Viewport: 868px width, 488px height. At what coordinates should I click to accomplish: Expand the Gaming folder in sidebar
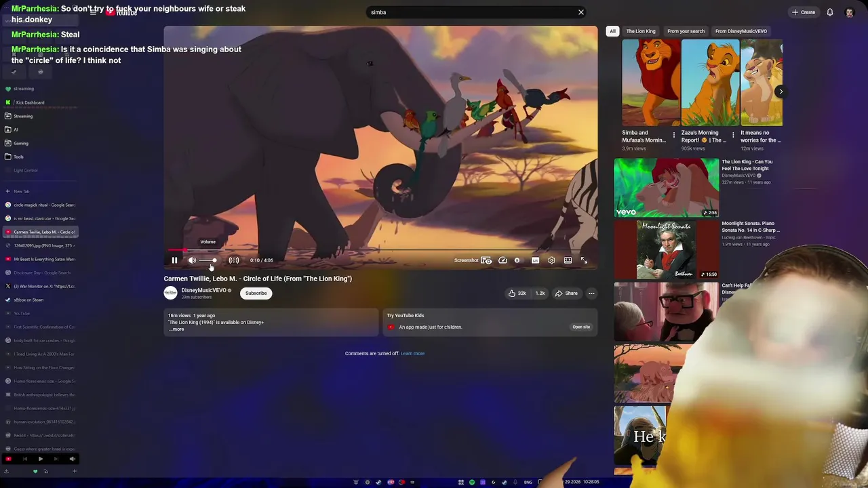(x=41, y=143)
